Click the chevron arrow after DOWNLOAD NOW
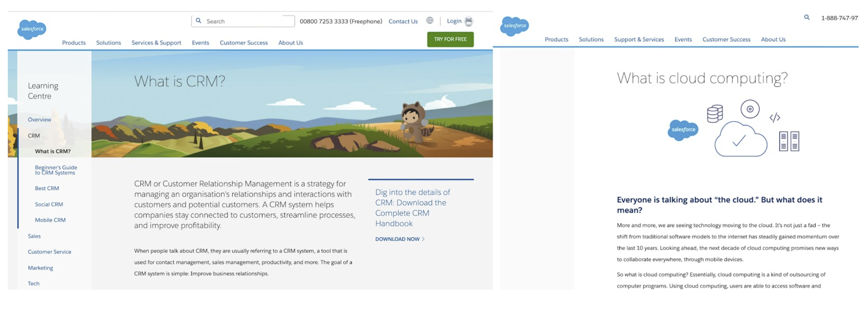The height and width of the screenshot is (314, 868). (x=423, y=239)
